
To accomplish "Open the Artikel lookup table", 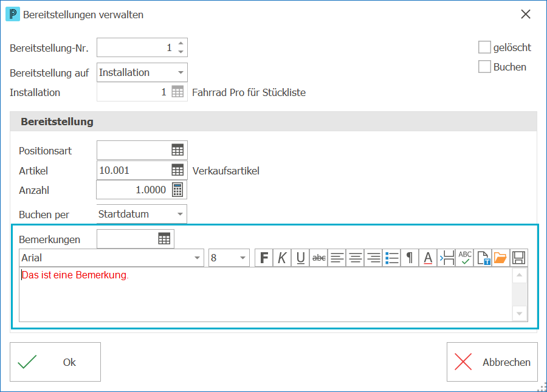I will [177, 170].
